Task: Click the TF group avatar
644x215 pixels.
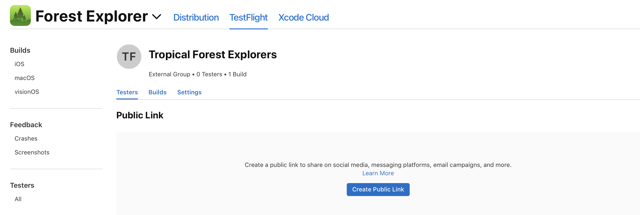Action: [x=129, y=56]
